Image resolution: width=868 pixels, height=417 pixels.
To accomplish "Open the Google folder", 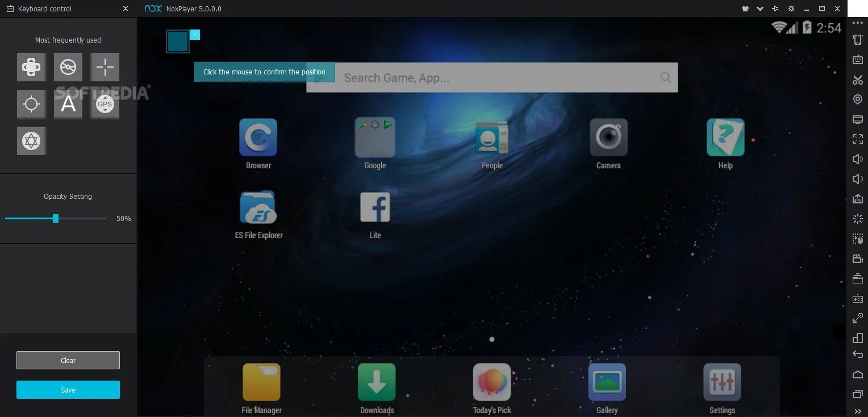I will click(375, 144).
